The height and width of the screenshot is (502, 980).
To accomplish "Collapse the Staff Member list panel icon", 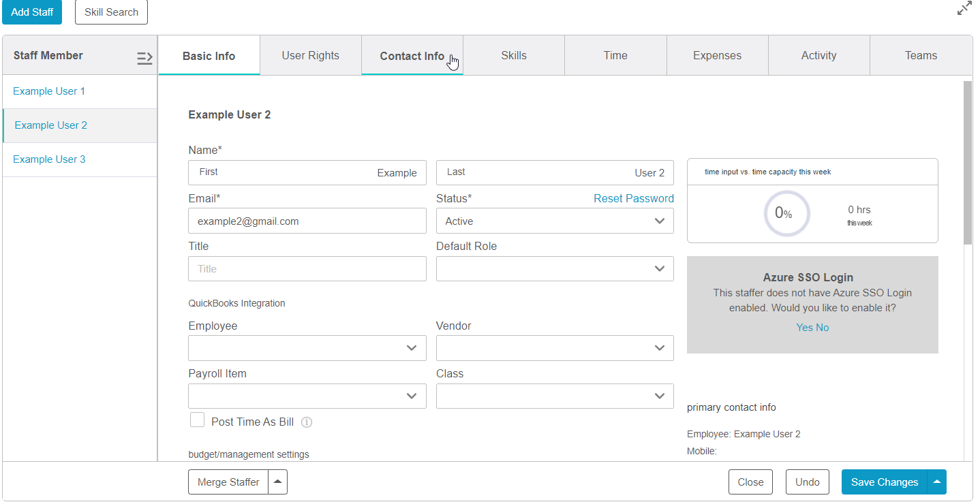I will point(144,58).
